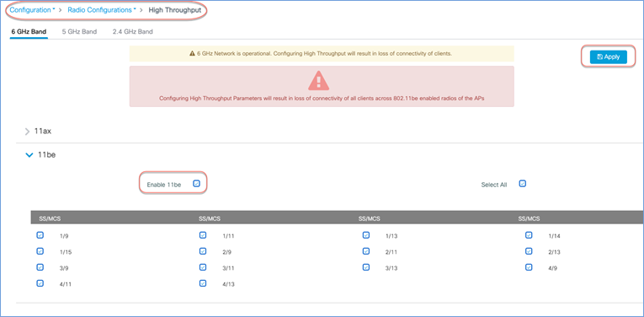Click the 1/14 rate label
Screen dimensions: 644x317
pos(555,236)
